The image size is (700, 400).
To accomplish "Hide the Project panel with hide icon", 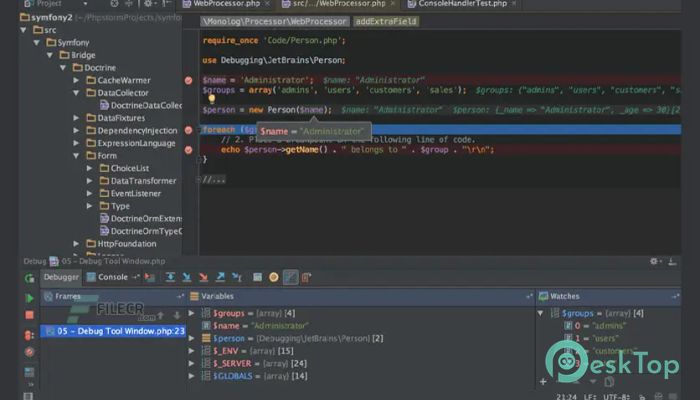I will [x=167, y=4].
